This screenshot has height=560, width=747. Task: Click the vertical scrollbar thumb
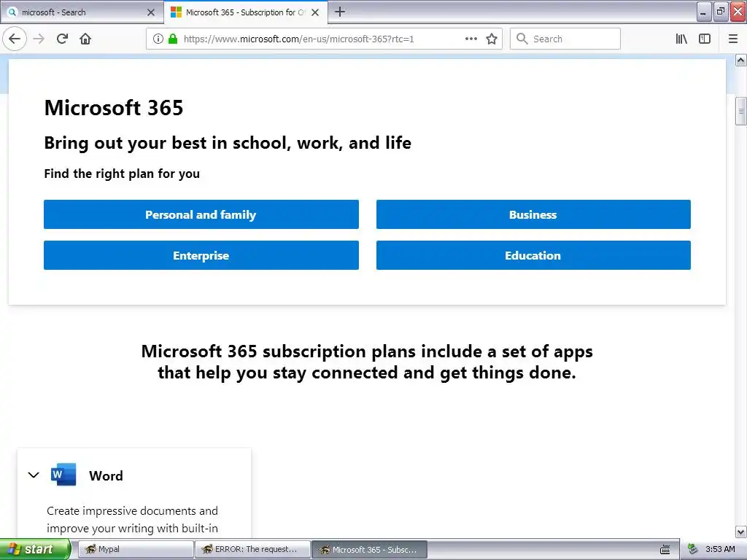741,111
